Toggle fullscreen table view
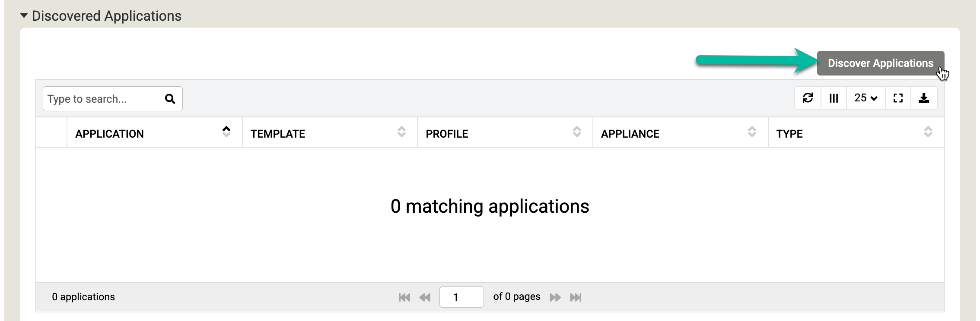980x321 pixels. tap(898, 98)
